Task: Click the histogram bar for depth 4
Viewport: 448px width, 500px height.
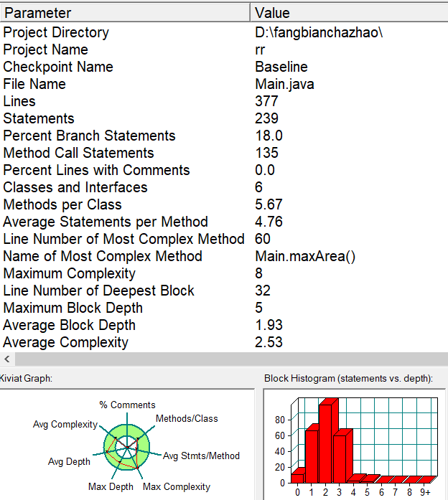Action: (x=354, y=478)
